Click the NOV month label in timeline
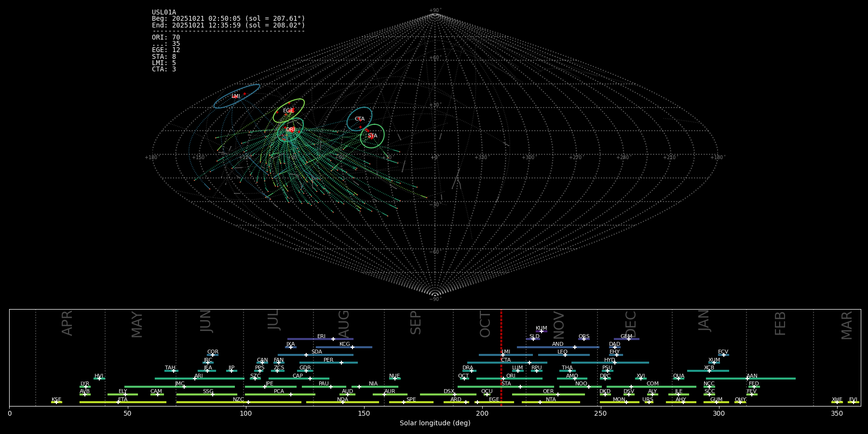 tap(558, 325)
